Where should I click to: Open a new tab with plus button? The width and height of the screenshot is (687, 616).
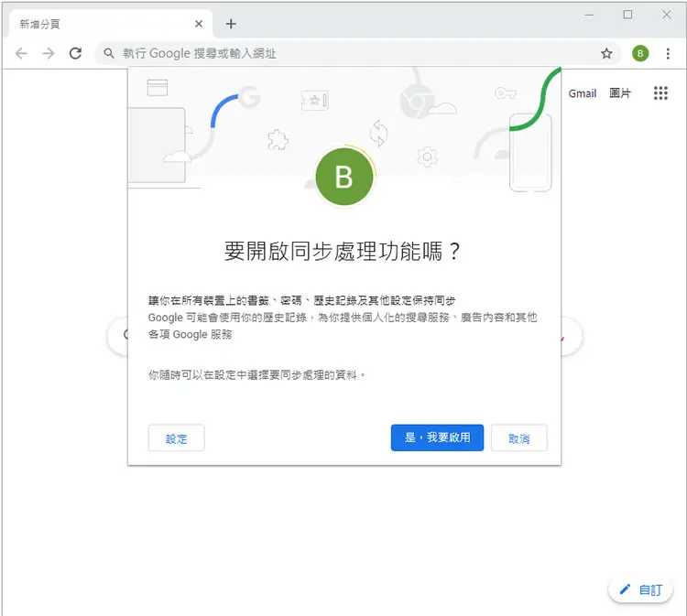(231, 24)
